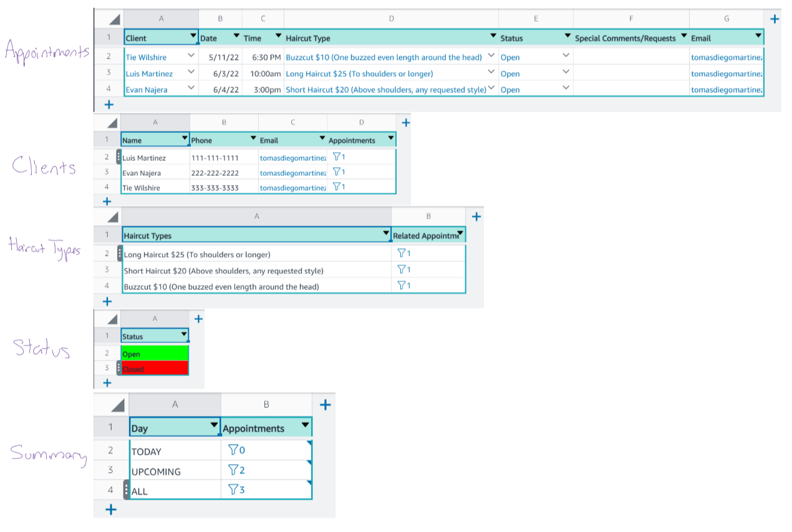Screen dimensions: 792x532
Task: Click Short Haircut $20 link in Appointments row 4
Action: click(x=386, y=90)
